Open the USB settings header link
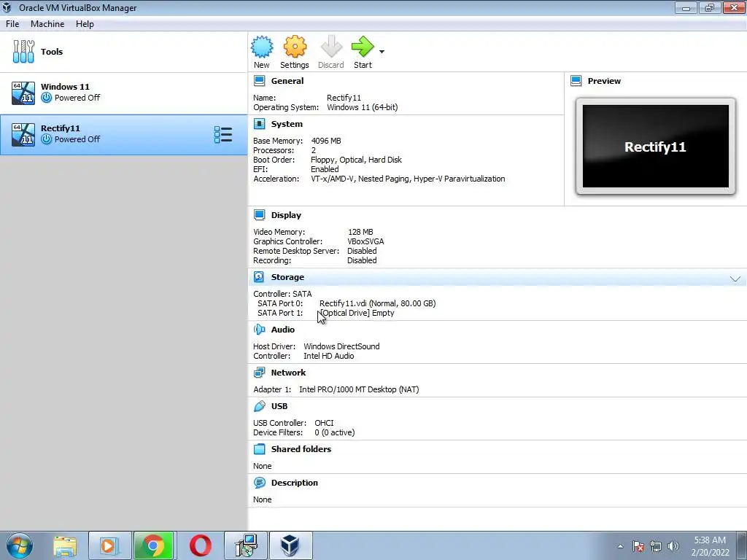This screenshot has width=747, height=560. tap(279, 406)
